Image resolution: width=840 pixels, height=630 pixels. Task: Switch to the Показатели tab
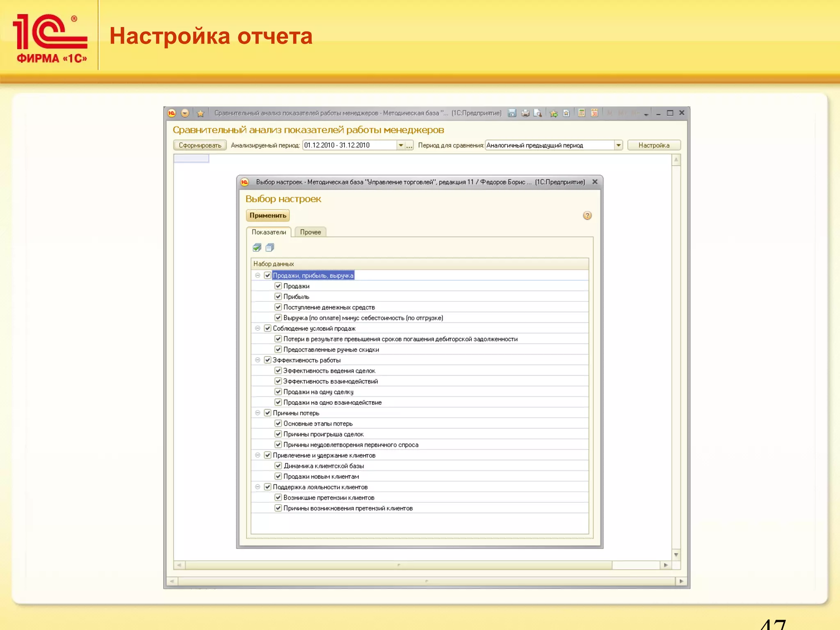269,232
